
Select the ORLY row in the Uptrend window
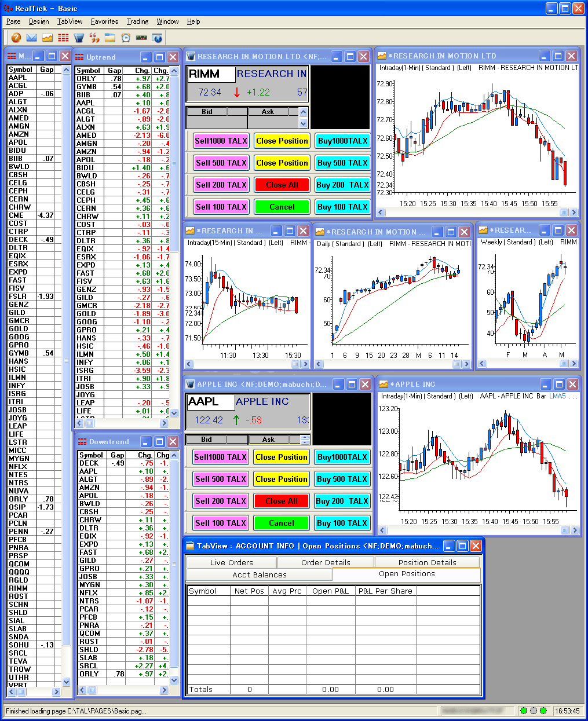(x=123, y=78)
